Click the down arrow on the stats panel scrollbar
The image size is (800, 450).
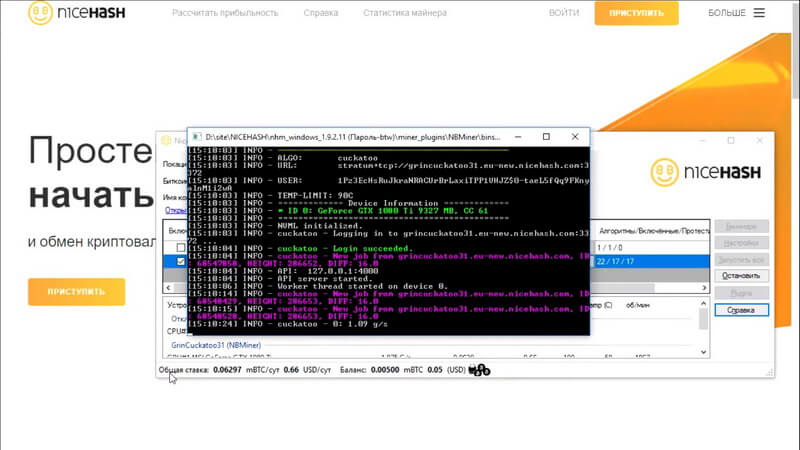point(704,352)
